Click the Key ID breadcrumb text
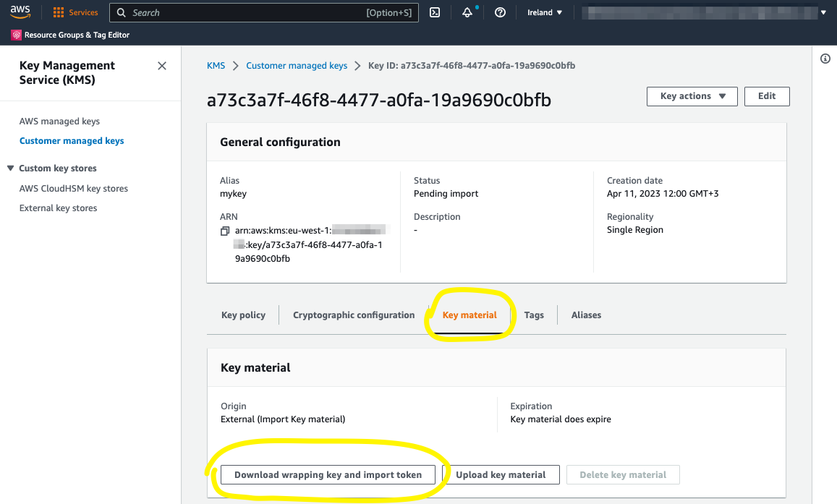 [x=472, y=66]
